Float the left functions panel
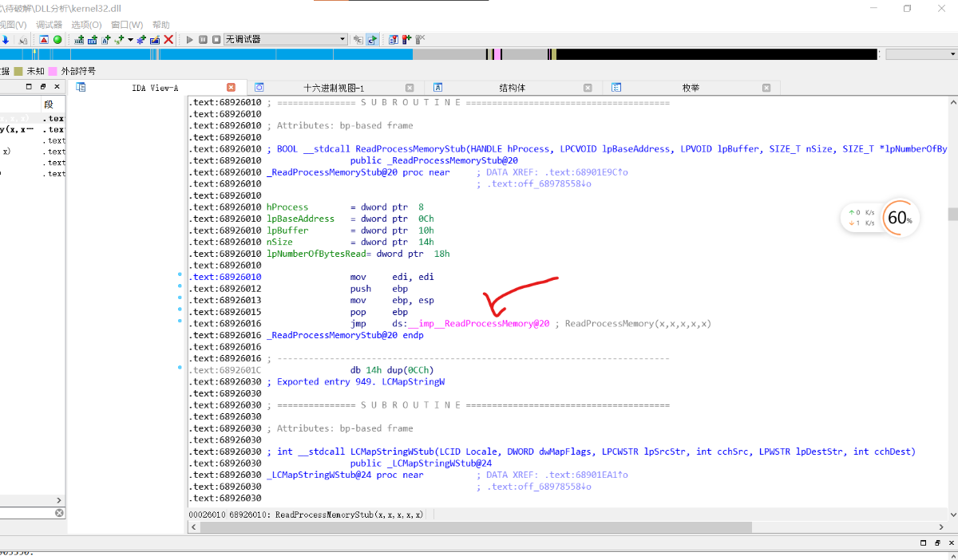 (x=43, y=86)
